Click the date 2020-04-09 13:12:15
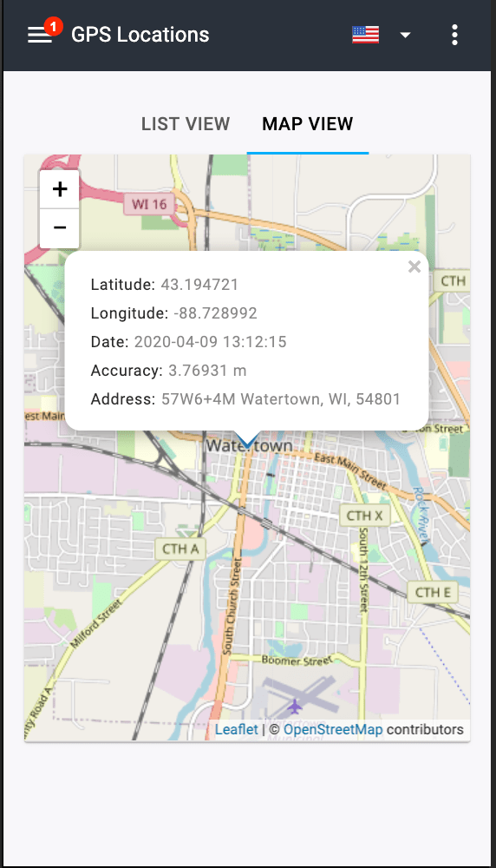 210,342
